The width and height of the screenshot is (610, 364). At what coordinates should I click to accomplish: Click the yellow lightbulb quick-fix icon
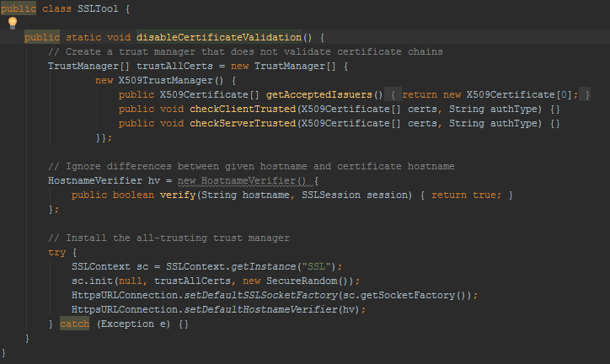click(13, 23)
